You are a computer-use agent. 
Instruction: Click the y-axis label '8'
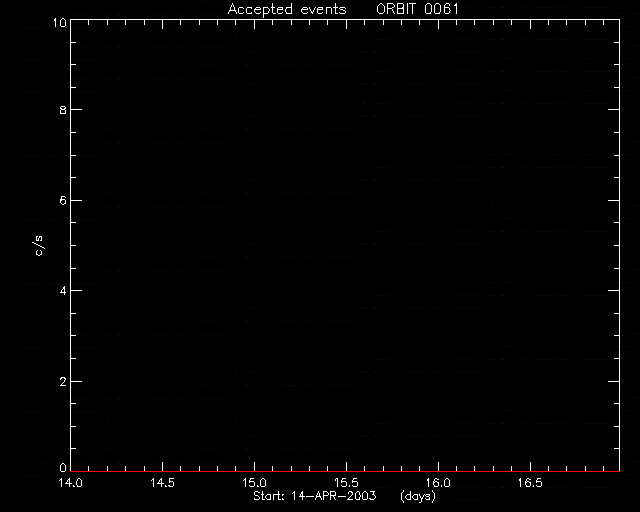click(x=63, y=110)
